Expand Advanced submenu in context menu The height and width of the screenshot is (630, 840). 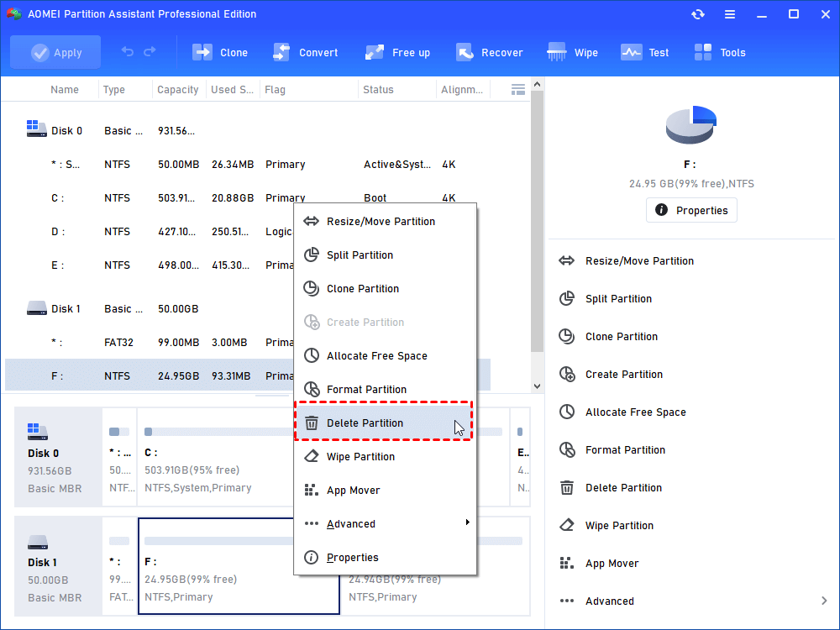(386, 523)
